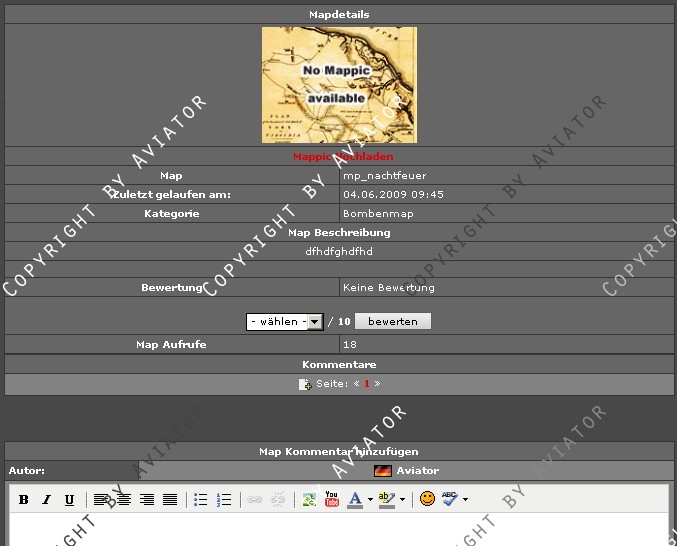The width and height of the screenshot is (677, 546).
Task: Toggle bold formatting in comment editor
Action: click(24, 499)
